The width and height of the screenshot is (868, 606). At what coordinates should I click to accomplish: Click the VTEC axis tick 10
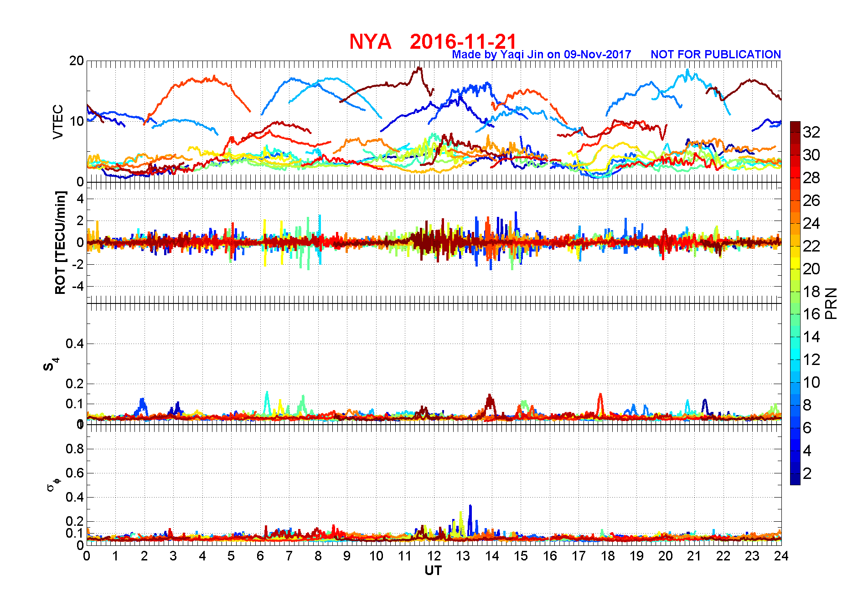77,121
